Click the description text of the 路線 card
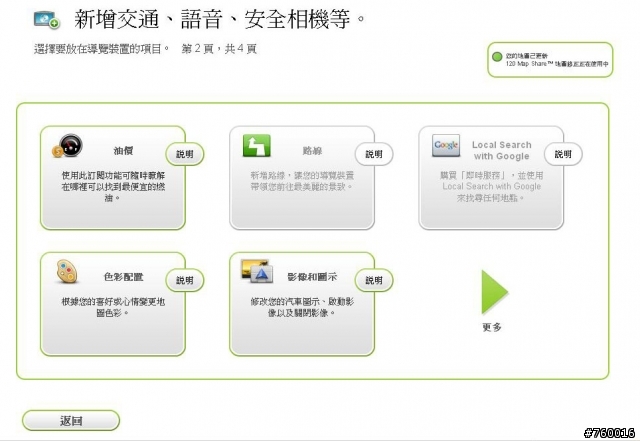Viewport: 640px width, 441px height. 302,181
